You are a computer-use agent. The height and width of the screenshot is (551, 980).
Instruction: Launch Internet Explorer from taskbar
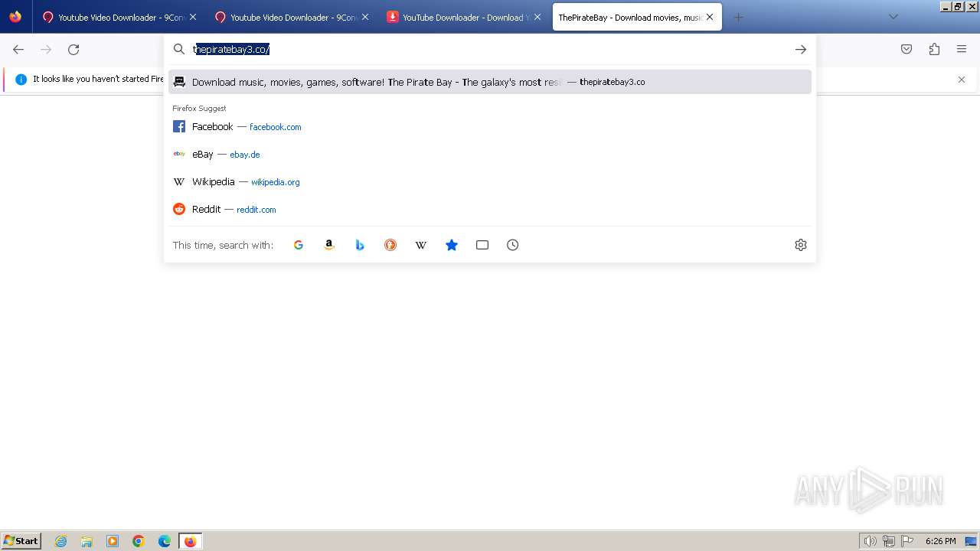tap(61, 541)
